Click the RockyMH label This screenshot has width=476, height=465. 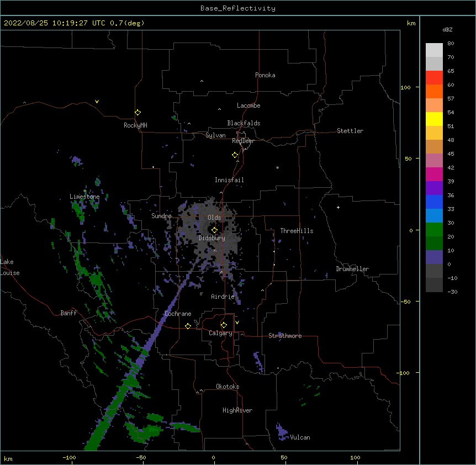point(135,125)
